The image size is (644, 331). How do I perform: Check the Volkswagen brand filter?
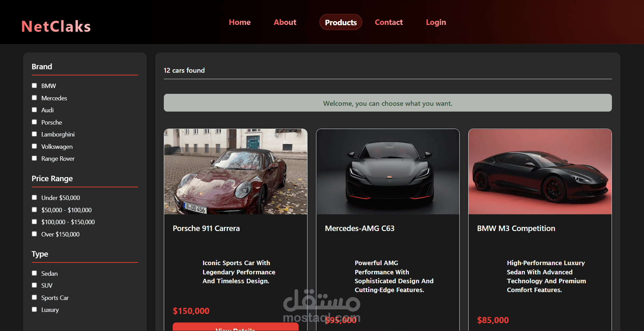click(34, 146)
